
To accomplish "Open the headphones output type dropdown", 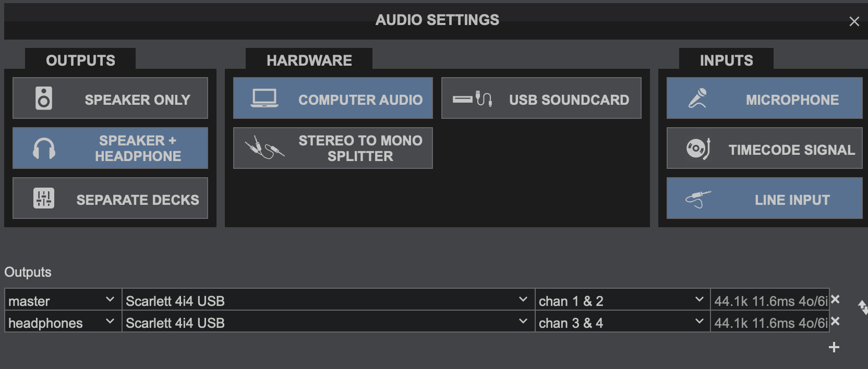I will tap(110, 322).
